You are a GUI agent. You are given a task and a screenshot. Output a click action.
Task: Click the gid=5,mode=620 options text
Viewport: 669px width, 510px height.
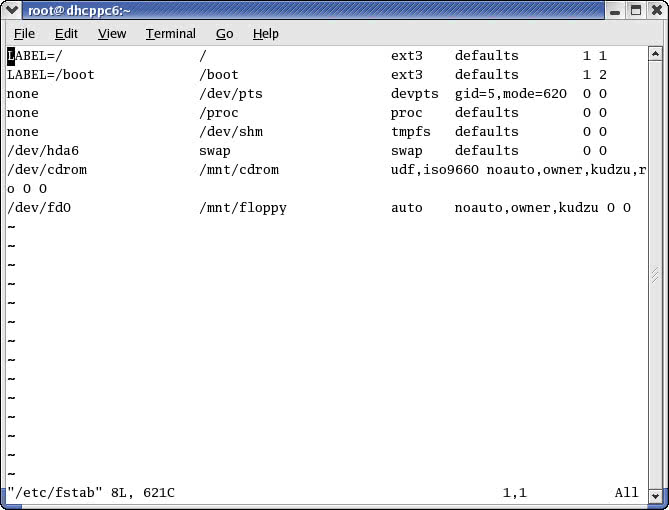click(511, 94)
